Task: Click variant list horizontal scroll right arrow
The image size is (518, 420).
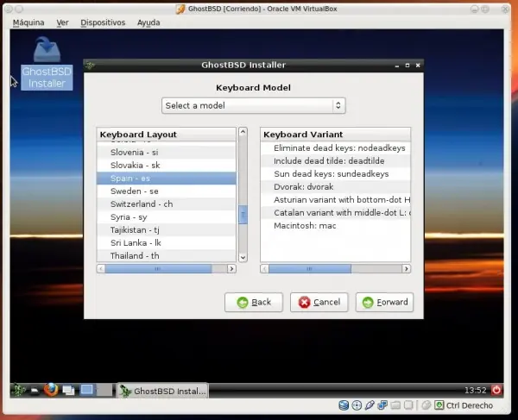Action: tap(406, 269)
